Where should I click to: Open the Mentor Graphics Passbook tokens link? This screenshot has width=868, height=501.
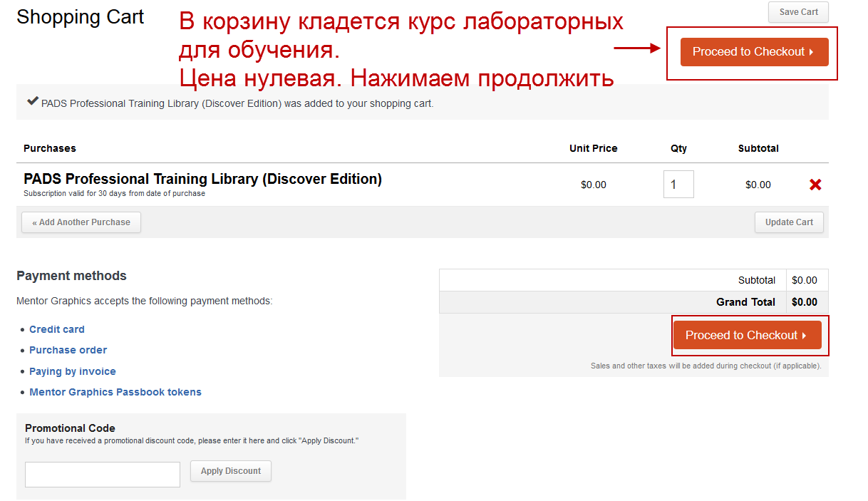coord(115,392)
